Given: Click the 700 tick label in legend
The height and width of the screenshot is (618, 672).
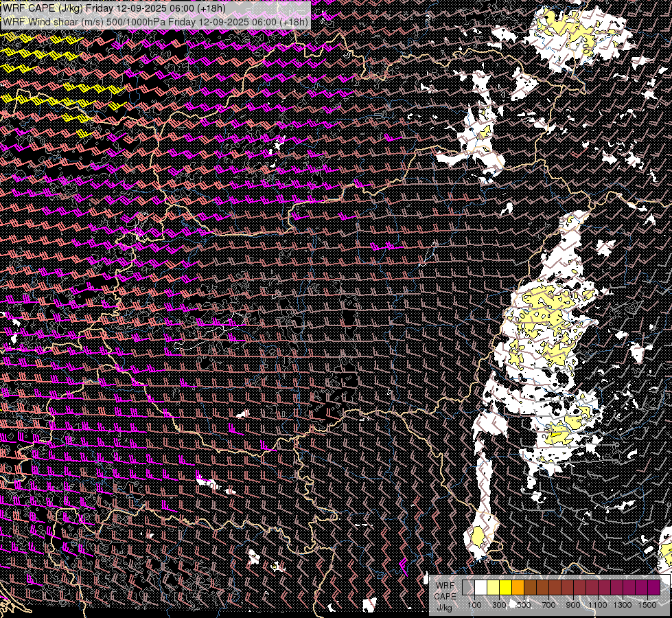Looking at the screenshot, I should 548,605.
